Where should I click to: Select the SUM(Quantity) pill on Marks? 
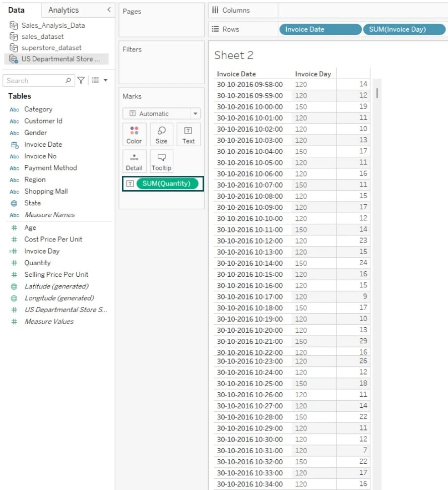click(167, 183)
